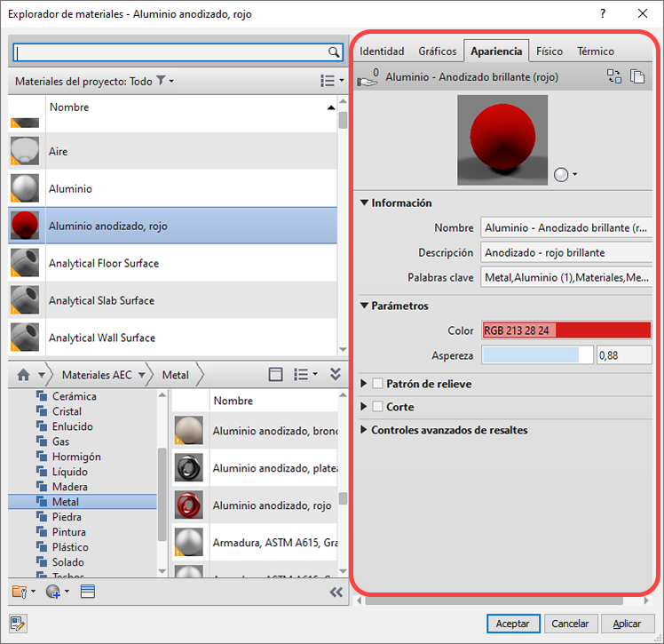Click the RGB 213 28 24 color swatch
This screenshot has height=644, width=664.
tap(566, 330)
